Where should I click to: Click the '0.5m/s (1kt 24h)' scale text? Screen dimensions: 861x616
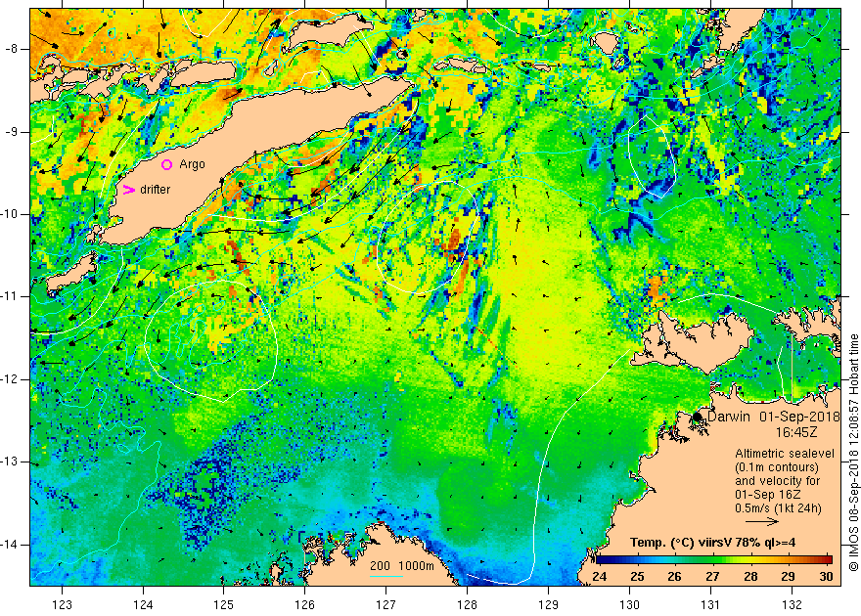click(778, 508)
